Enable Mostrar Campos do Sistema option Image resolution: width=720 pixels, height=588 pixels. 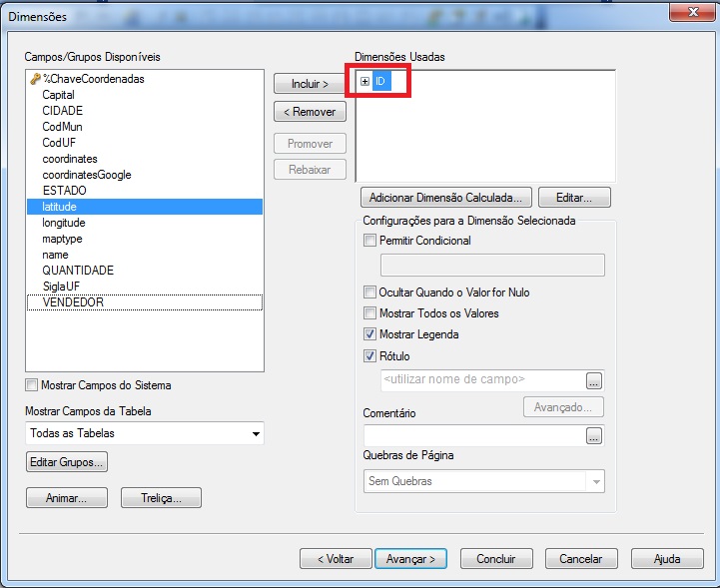point(32,385)
